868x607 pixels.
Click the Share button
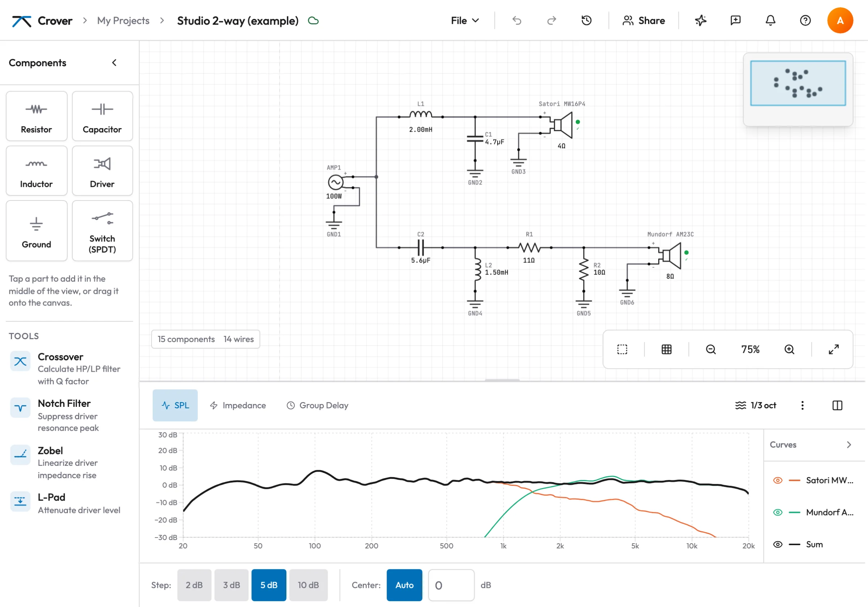[x=644, y=20]
